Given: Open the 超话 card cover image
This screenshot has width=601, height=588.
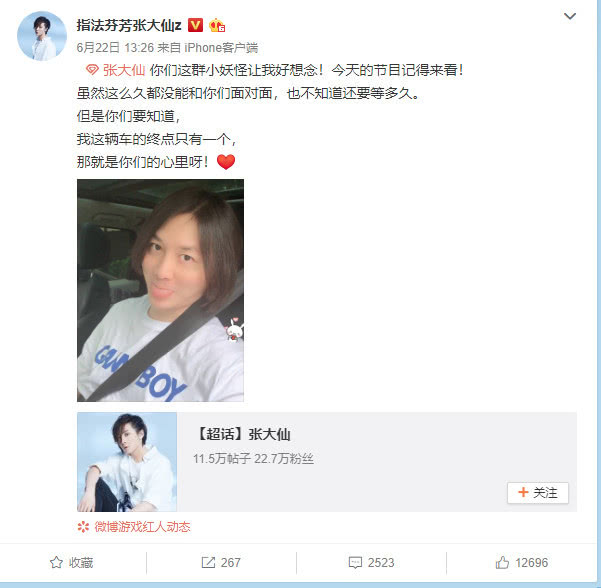Looking at the screenshot, I should pos(127,462).
